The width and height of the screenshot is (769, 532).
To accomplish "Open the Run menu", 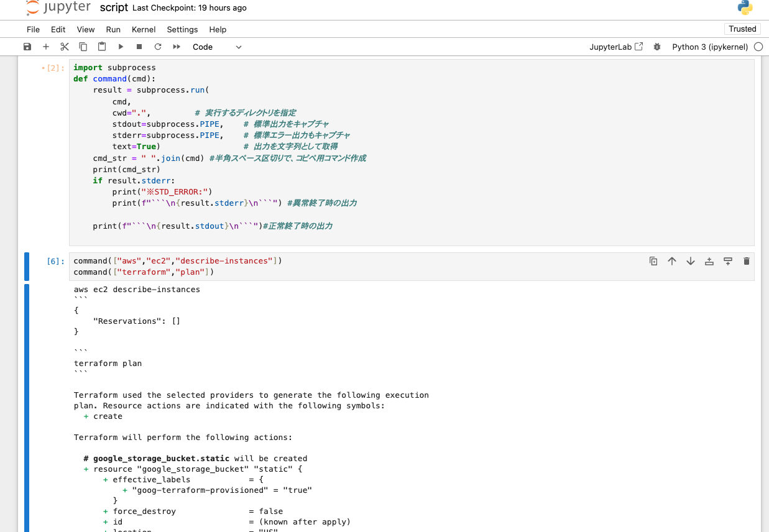I will 113,29.
